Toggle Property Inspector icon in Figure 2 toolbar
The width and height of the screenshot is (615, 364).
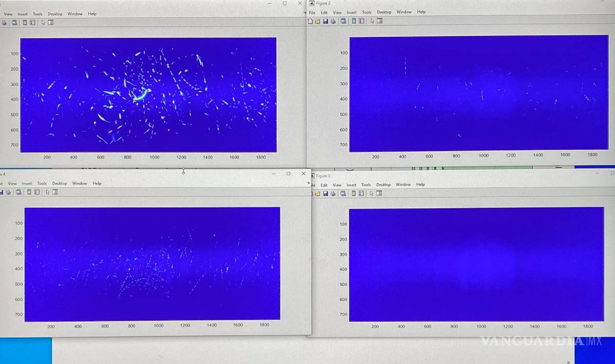tap(380, 21)
